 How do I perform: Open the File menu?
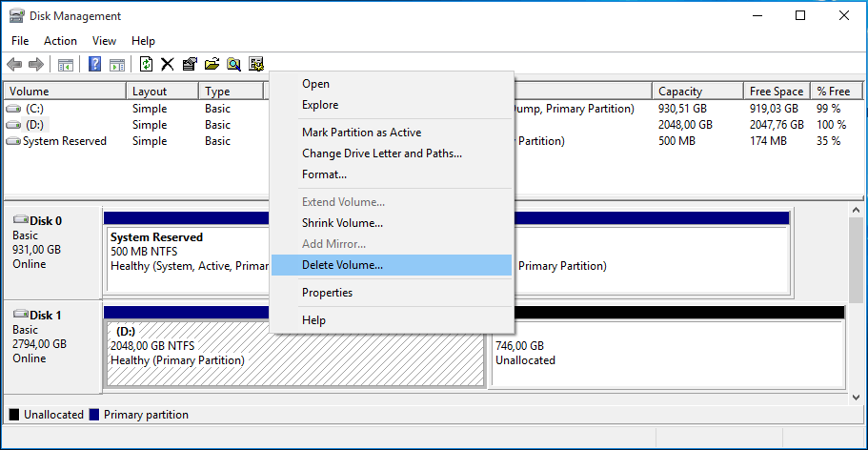click(x=20, y=41)
